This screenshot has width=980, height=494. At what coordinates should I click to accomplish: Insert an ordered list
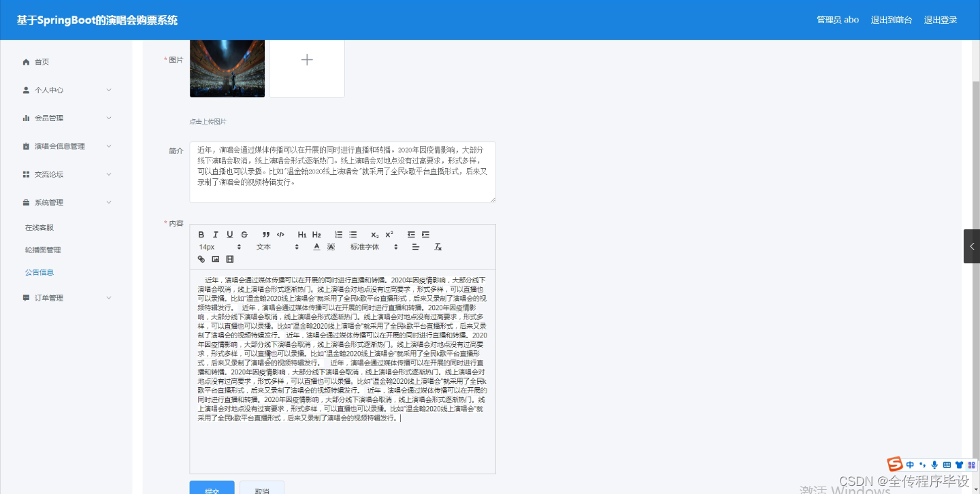pos(338,234)
